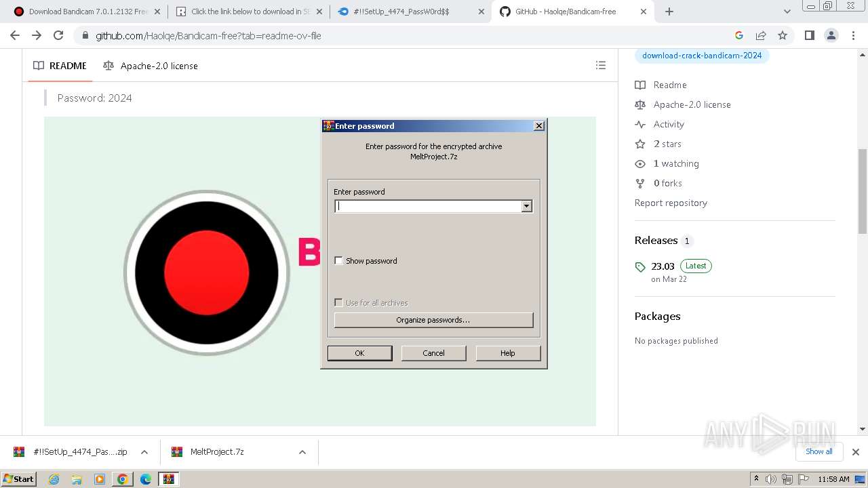
Task: View 1 watching link
Action: tap(667, 163)
